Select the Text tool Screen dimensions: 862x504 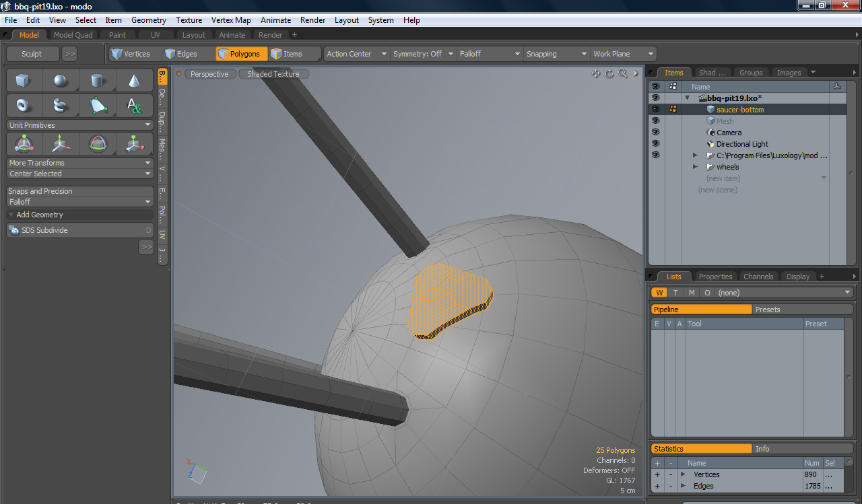coord(134,106)
